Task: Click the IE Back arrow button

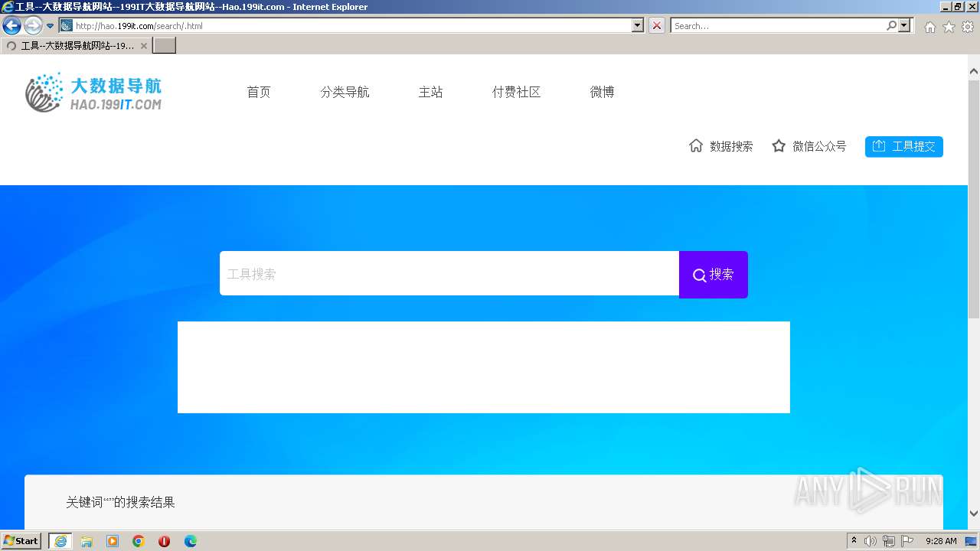Action: click(11, 26)
